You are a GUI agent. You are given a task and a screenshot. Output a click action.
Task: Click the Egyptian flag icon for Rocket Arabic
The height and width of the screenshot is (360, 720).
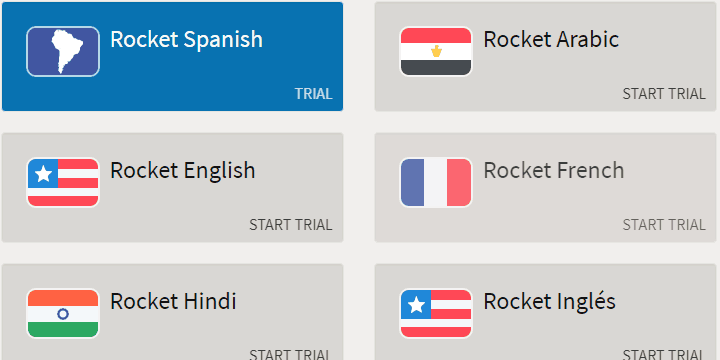click(436, 51)
